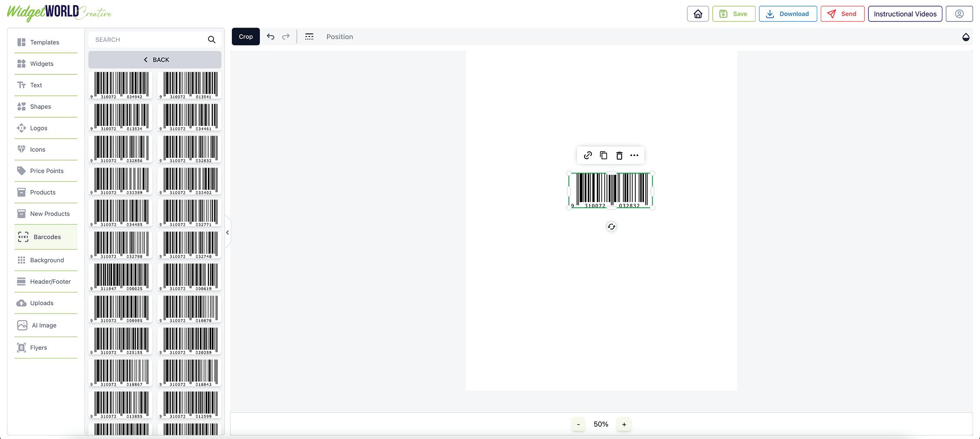This screenshot has width=980, height=439.
Task: Delete the selected barcode
Action: 619,155
